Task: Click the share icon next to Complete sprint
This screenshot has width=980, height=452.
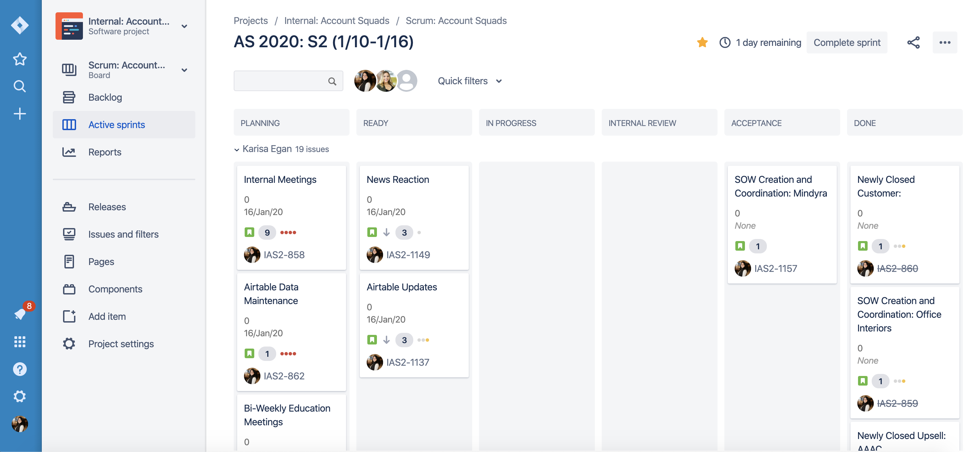Action: (x=913, y=42)
